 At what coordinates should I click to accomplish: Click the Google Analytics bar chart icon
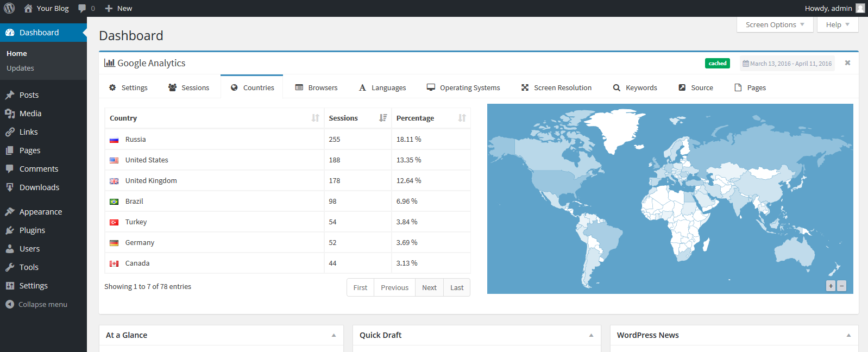[109, 63]
